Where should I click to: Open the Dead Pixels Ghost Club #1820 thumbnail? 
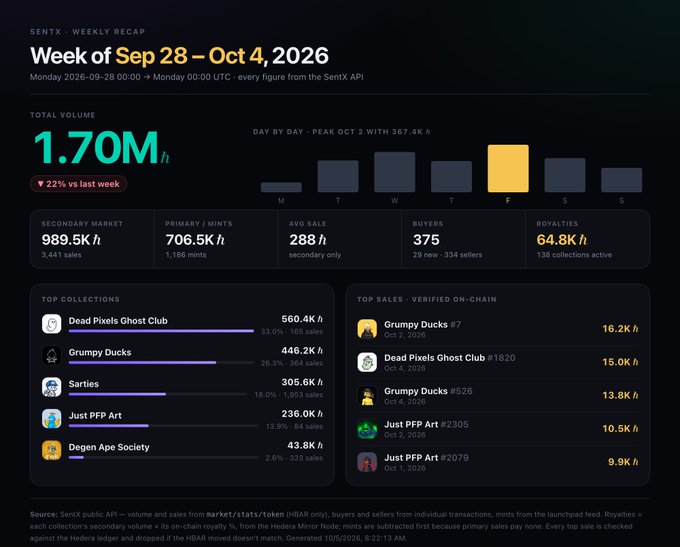click(367, 362)
